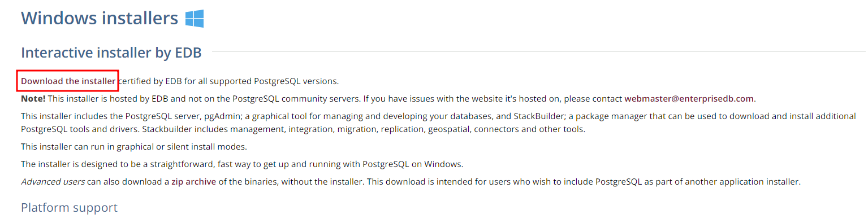Email webmaster@enterprisedb.com via the link
The height and width of the screenshot is (223, 868).
689,98
